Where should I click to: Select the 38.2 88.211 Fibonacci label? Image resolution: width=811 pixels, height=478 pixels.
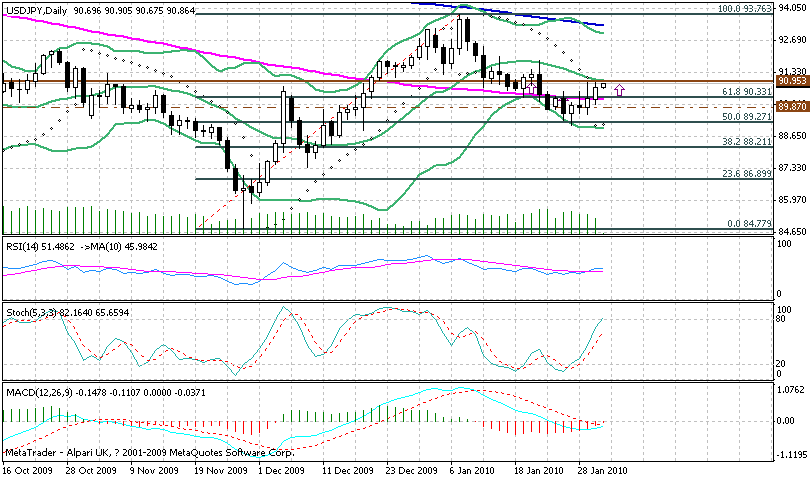(747, 142)
